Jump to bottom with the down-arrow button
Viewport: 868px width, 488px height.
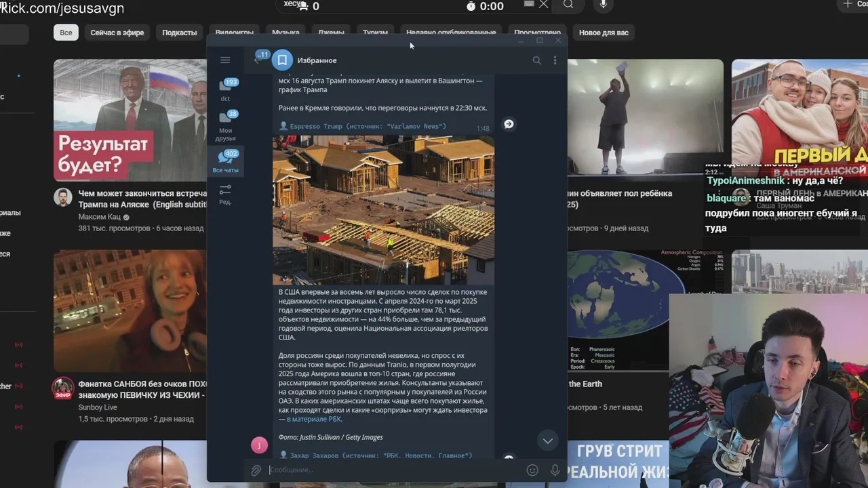click(x=547, y=441)
